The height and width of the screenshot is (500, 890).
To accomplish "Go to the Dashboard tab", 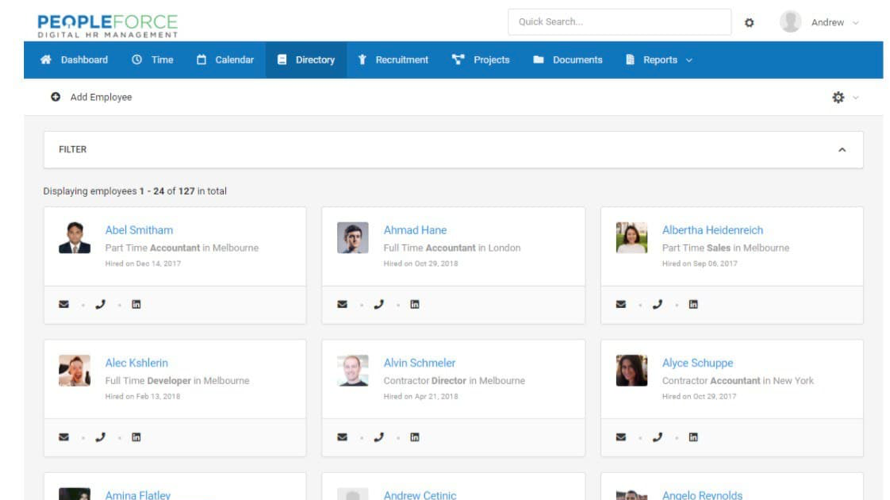I will [x=74, y=60].
